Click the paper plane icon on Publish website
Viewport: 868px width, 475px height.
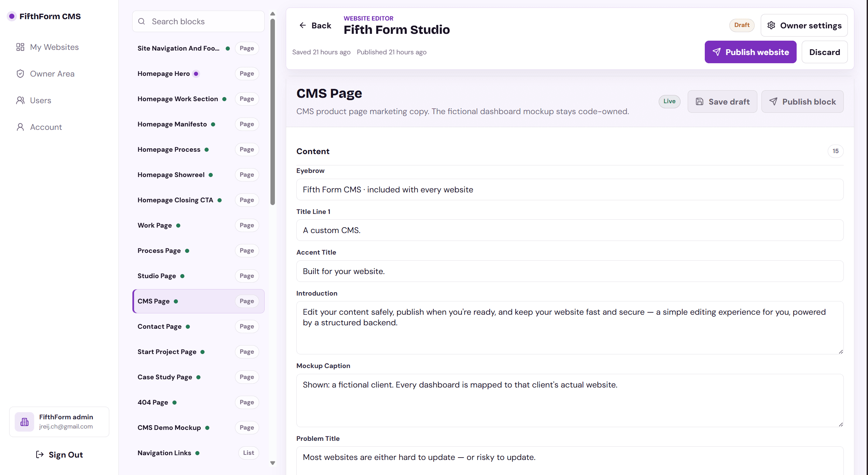[717, 52]
